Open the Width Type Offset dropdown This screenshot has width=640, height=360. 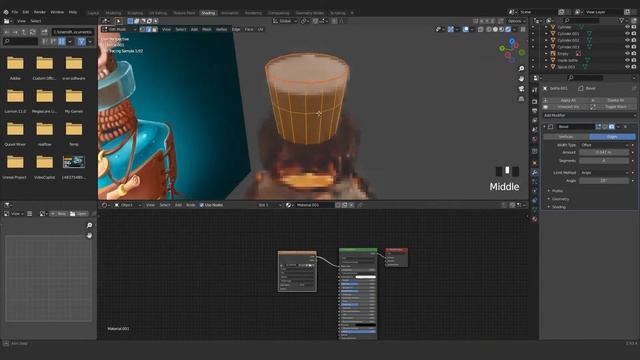point(604,145)
